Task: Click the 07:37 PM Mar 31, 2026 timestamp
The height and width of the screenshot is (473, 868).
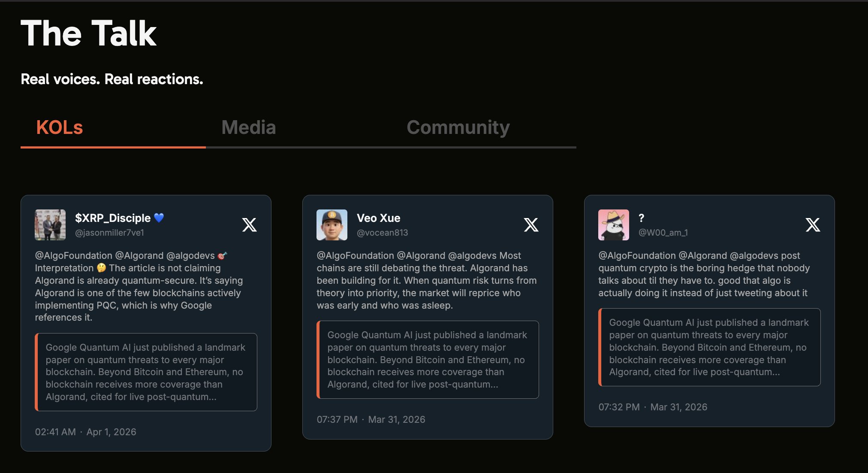Action: (x=371, y=419)
